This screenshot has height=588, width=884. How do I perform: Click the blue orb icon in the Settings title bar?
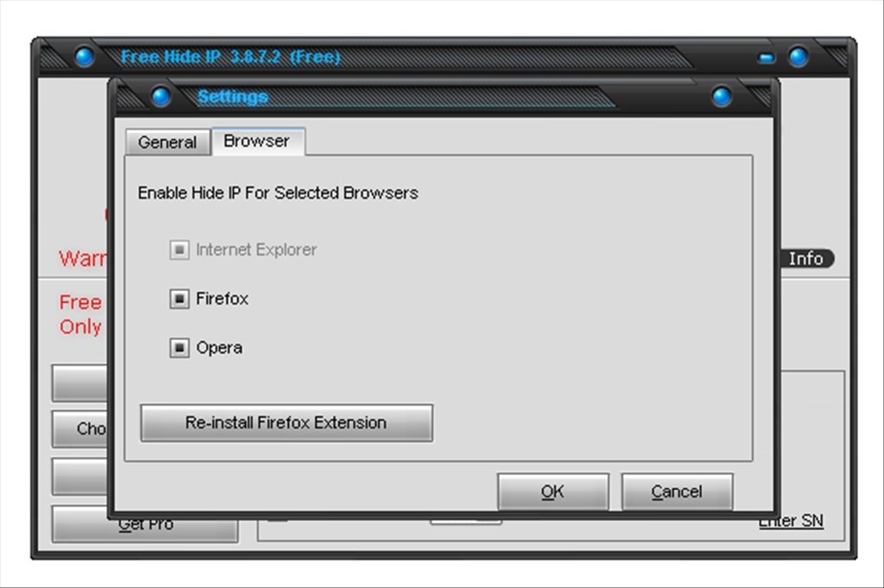161,97
